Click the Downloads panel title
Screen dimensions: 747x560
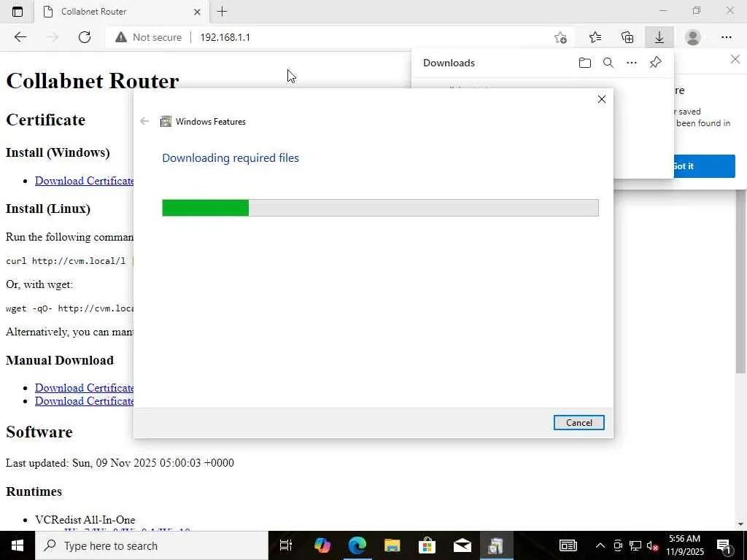click(449, 63)
